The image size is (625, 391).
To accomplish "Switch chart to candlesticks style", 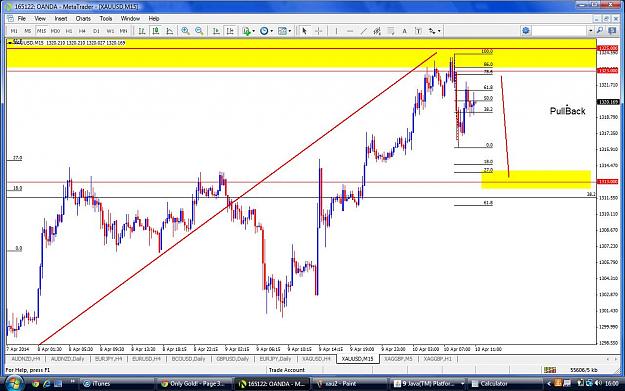I will 156,31.
